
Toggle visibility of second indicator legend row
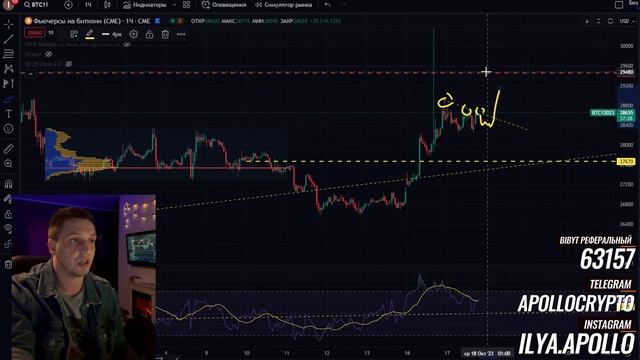(49, 54)
